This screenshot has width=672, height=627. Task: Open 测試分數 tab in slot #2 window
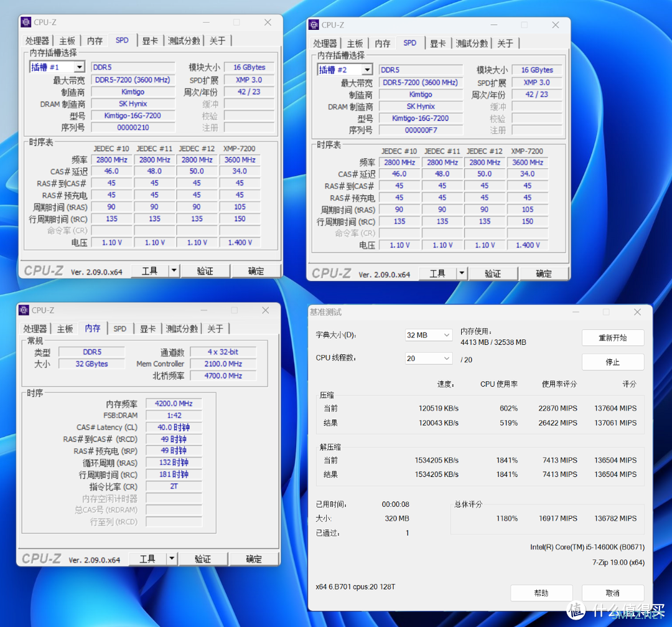click(472, 44)
